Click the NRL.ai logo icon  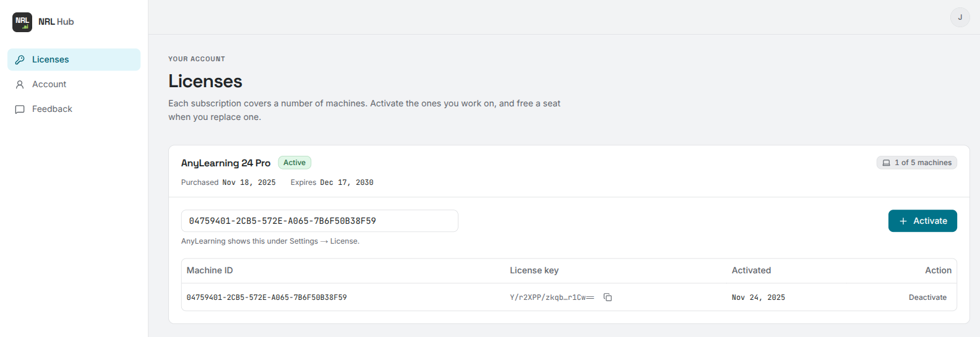(22, 22)
